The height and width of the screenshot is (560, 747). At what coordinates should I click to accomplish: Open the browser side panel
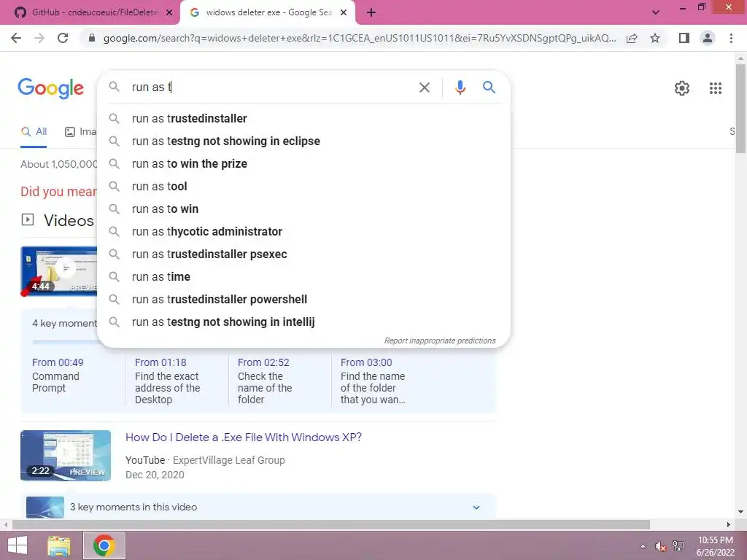pos(684,38)
